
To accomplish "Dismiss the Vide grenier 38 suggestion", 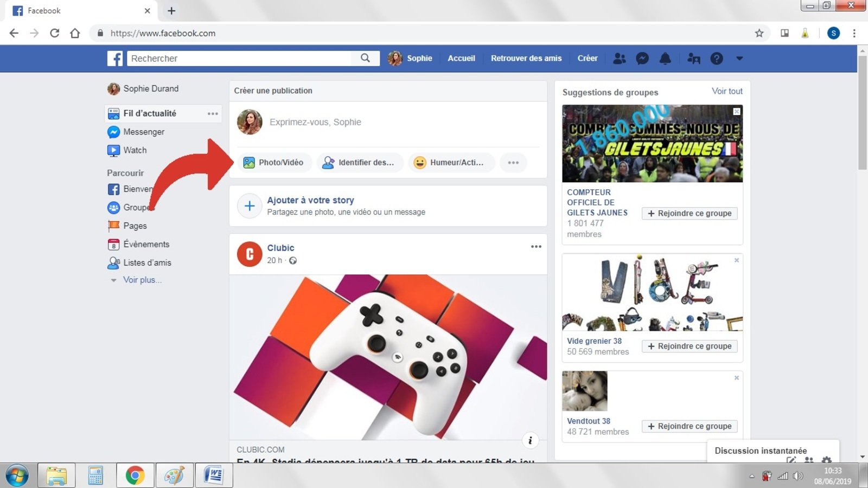I will click(x=737, y=260).
